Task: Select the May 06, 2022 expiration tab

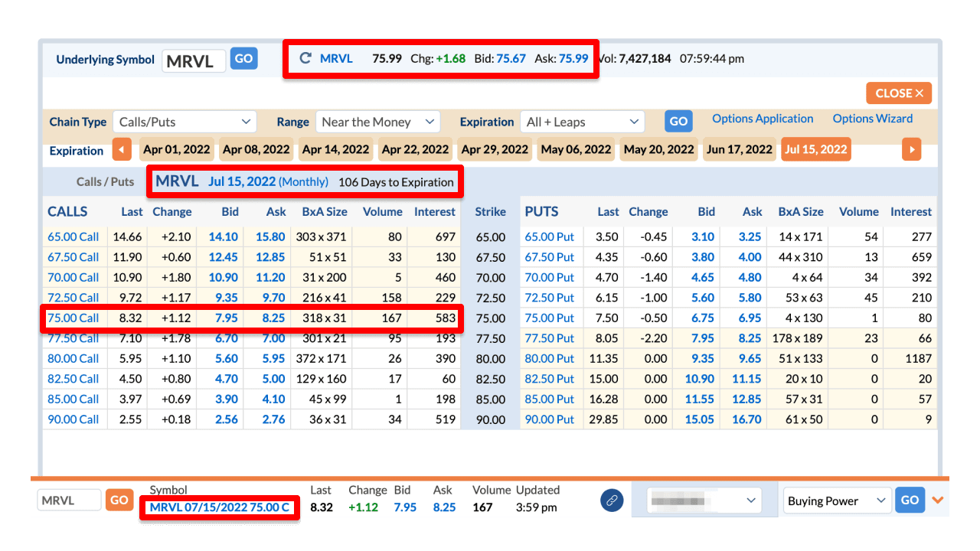Action: 576,149
